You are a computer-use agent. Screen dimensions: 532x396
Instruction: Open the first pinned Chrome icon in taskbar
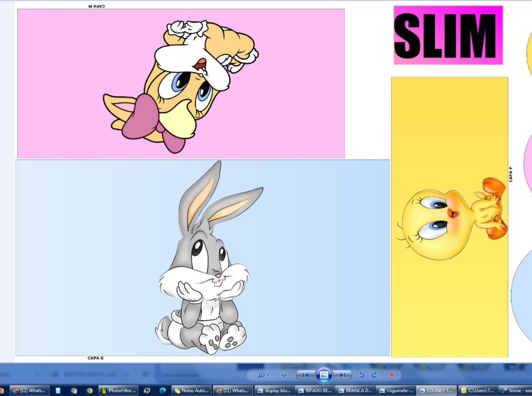click(x=74, y=390)
